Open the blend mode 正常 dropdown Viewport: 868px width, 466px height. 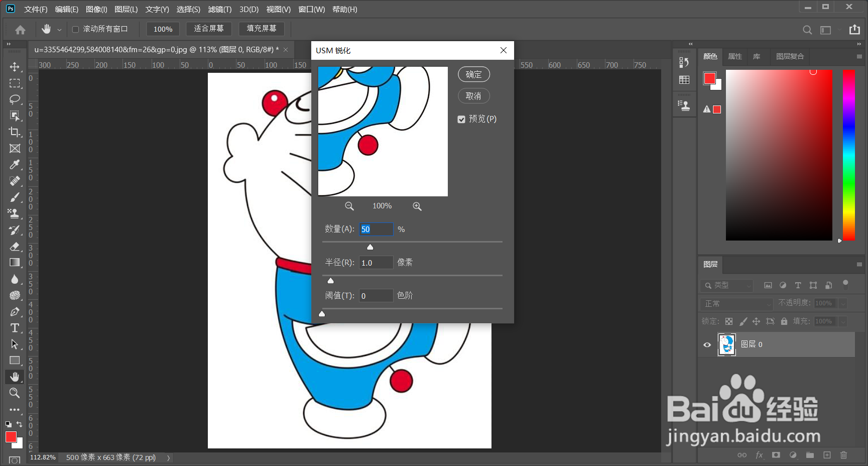[x=736, y=303]
